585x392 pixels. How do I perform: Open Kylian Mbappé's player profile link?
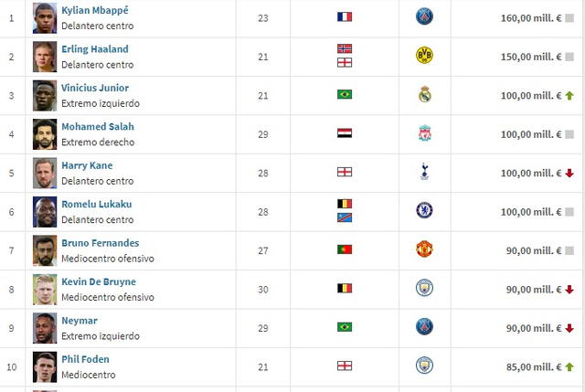(x=95, y=10)
